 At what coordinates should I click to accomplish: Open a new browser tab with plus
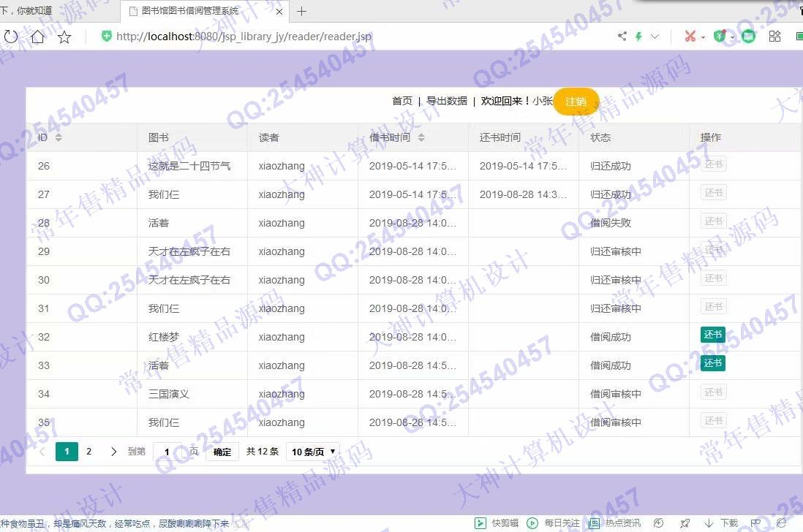pos(301,11)
